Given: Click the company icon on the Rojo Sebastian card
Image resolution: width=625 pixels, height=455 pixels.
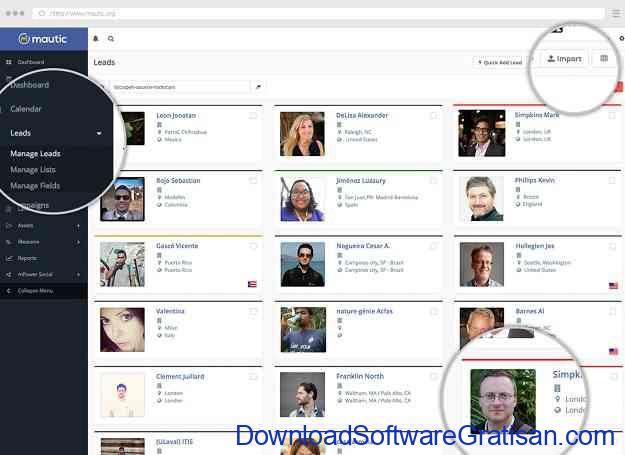Looking at the screenshot, I should (x=159, y=190).
